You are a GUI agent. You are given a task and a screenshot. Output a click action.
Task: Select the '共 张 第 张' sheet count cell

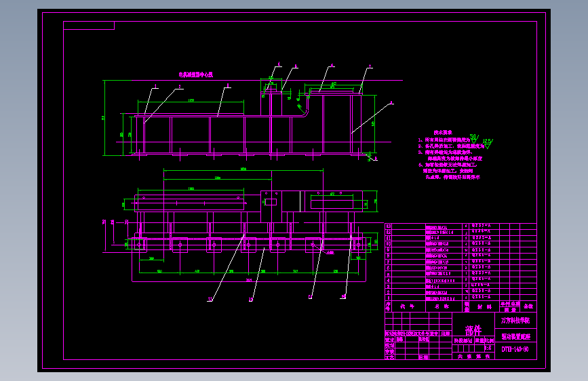tap(473, 356)
